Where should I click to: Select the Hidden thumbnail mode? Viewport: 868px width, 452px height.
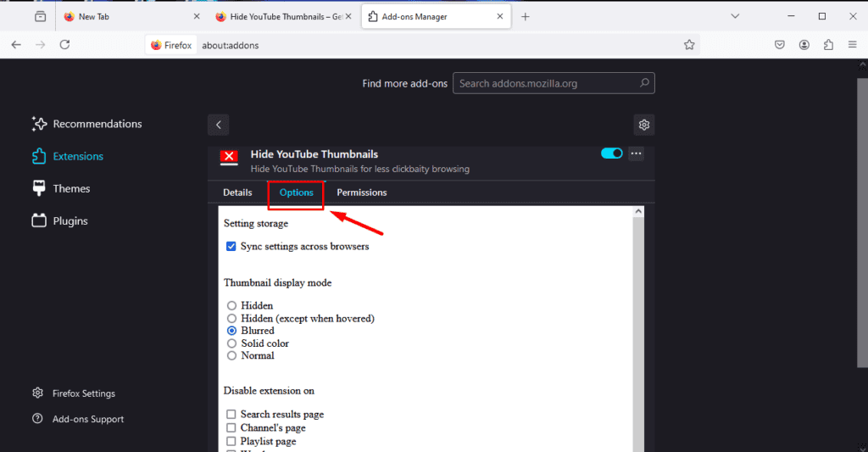coord(231,306)
